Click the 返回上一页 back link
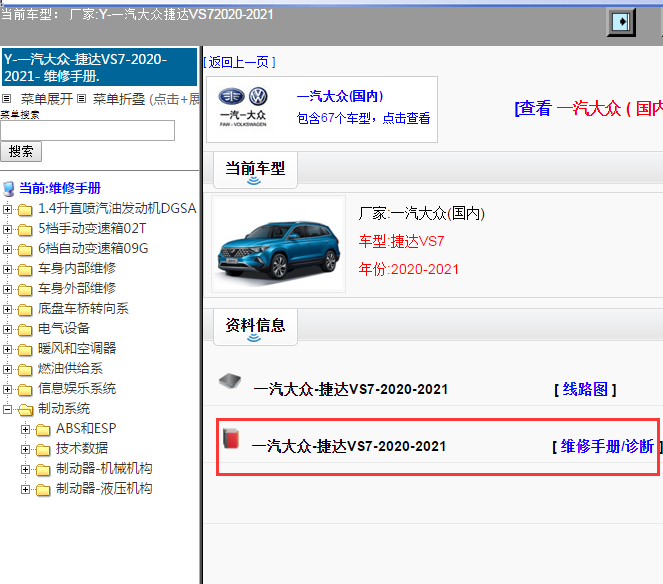 (x=240, y=63)
